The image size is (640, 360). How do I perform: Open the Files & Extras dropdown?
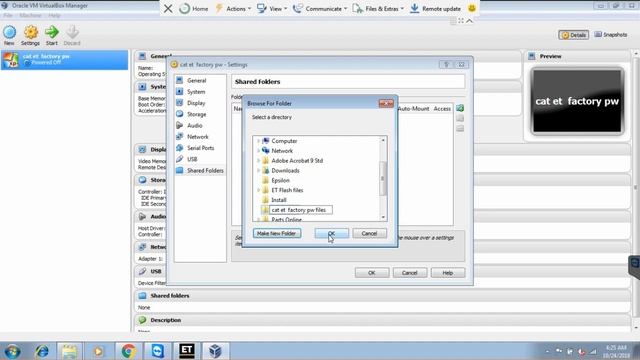378,9
